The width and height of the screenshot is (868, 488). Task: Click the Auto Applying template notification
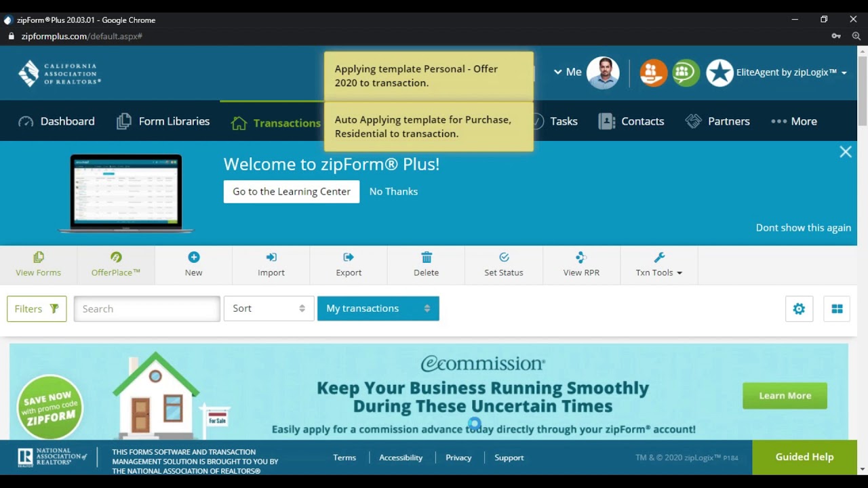[x=429, y=127]
